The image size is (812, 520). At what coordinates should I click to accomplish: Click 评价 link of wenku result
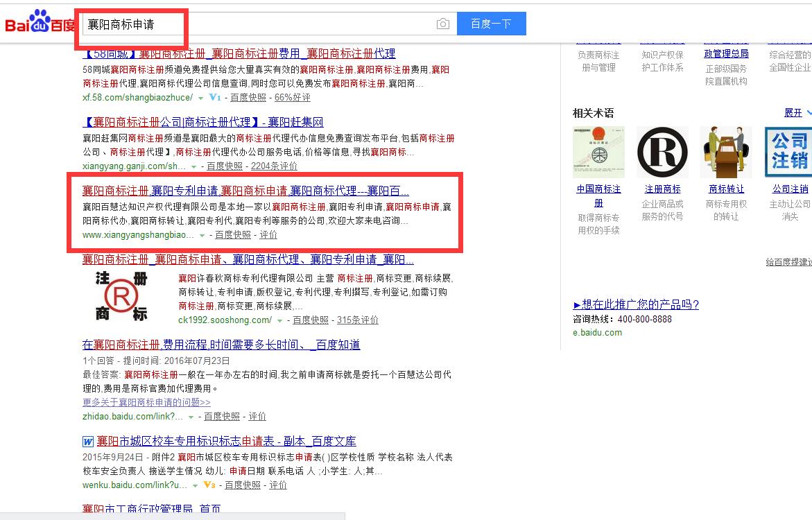(278, 485)
